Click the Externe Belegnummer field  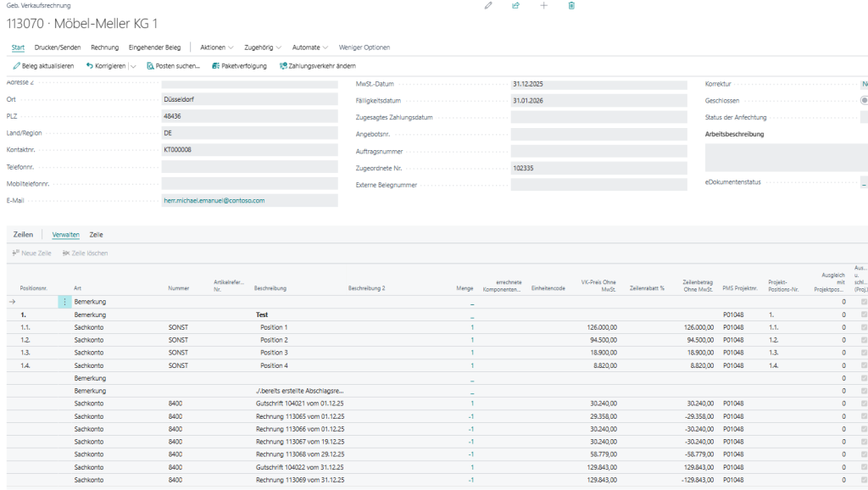[x=599, y=185]
